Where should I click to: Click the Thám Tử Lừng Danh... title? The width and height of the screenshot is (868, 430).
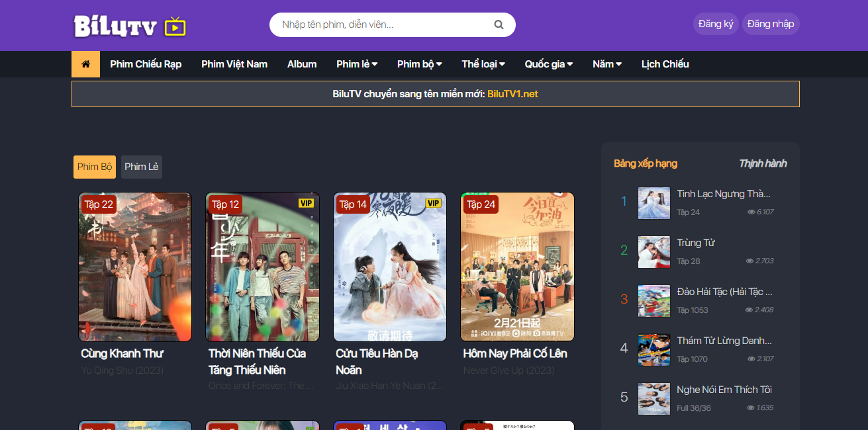pos(724,341)
